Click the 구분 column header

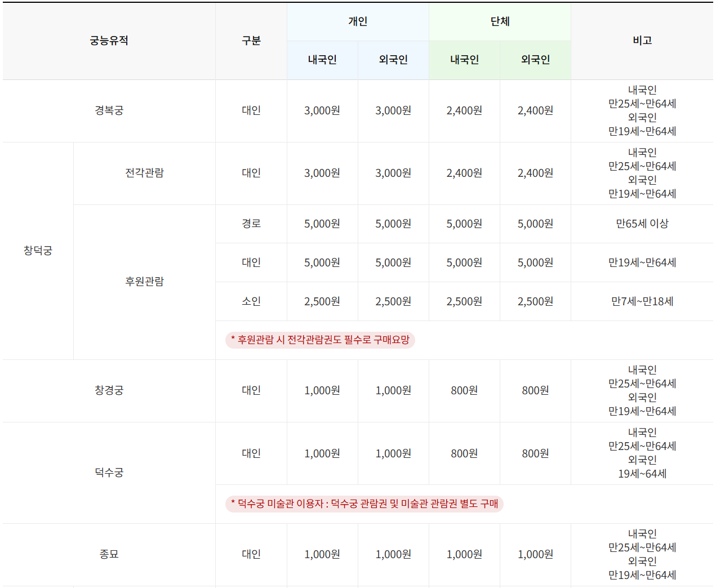point(251,41)
